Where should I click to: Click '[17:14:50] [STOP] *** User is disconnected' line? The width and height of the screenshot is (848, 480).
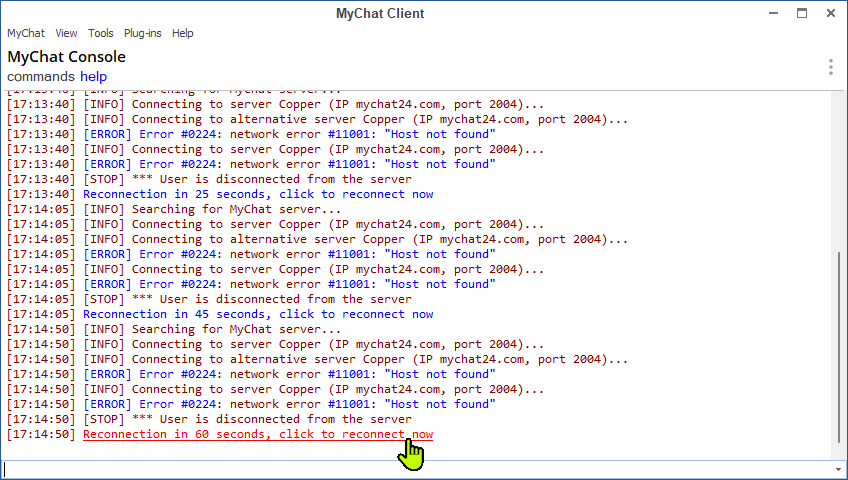click(x=209, y=419)
